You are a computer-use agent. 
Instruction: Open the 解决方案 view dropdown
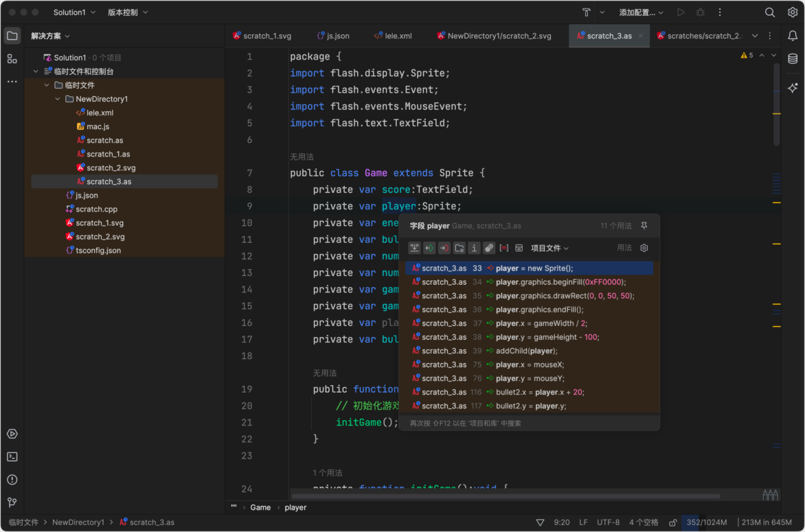click(x=50, y=36)
